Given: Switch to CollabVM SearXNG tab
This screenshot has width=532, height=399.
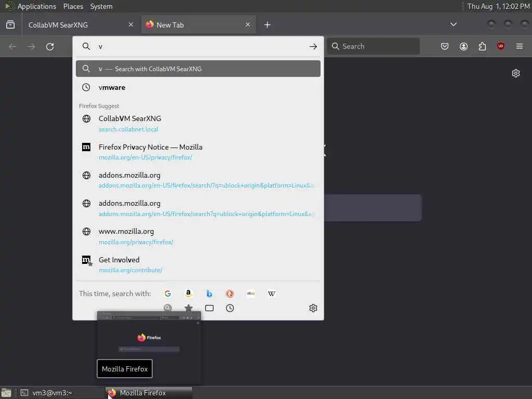Looking at the screenshot, I should coord(81,25).
